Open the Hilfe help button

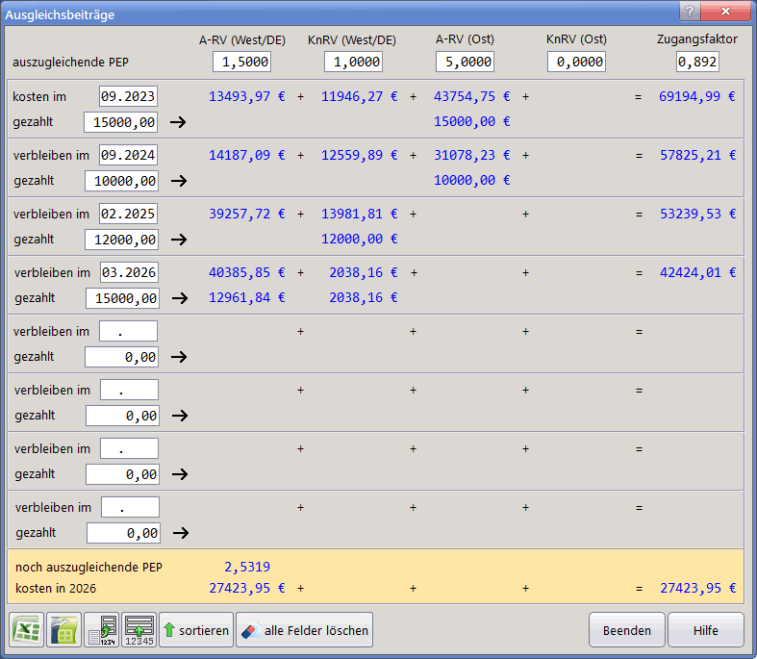706,631
